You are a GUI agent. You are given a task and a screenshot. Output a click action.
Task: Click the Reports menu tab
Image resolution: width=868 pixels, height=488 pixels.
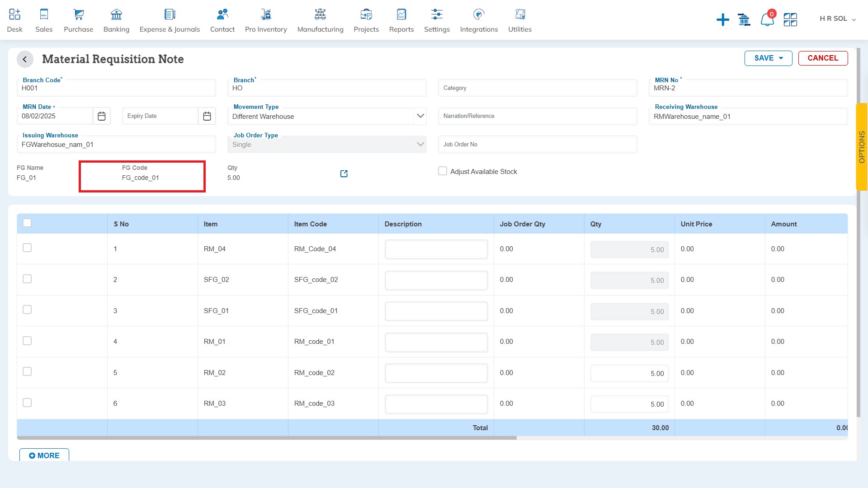coord(401,20)
